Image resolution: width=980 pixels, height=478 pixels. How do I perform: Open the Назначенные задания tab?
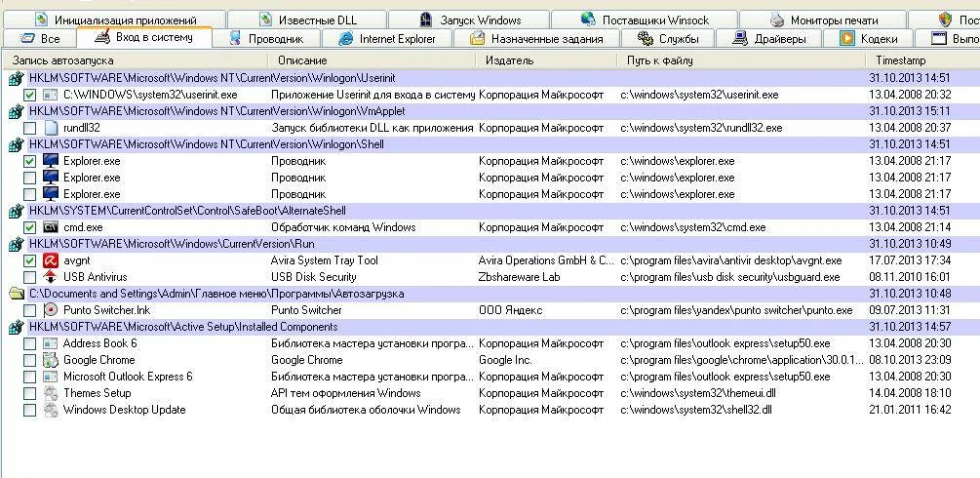[536, 39]
